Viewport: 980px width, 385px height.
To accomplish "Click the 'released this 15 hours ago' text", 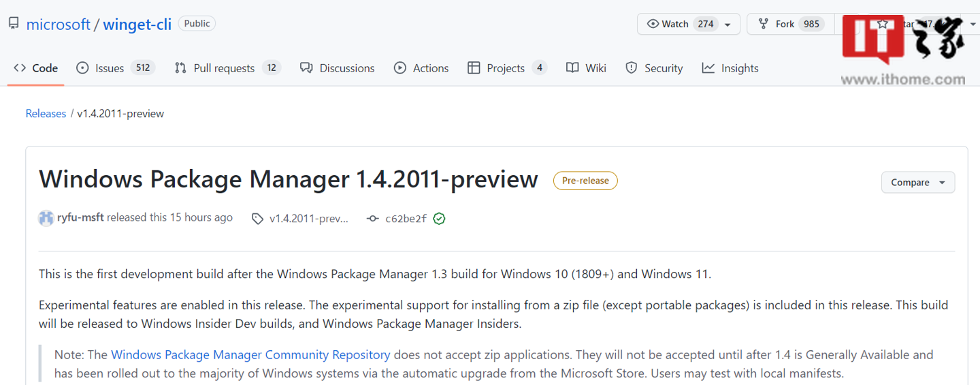I will click(169, 218).
